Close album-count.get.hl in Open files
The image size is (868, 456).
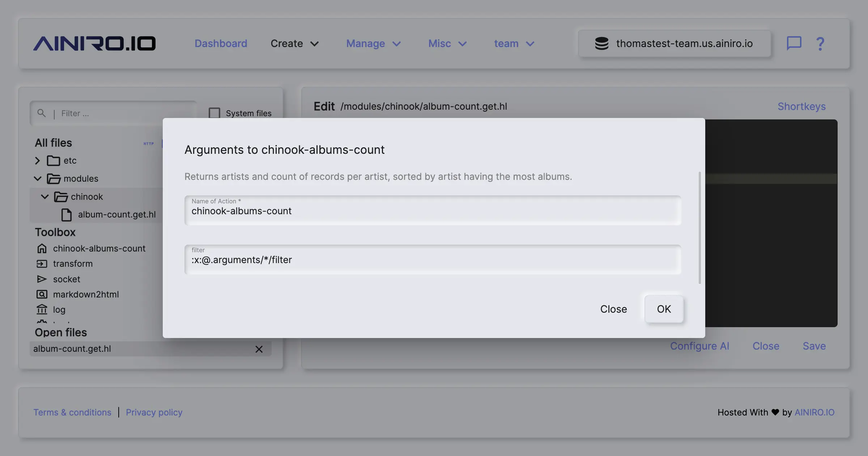pyautogui.click(x=259, y=349)
